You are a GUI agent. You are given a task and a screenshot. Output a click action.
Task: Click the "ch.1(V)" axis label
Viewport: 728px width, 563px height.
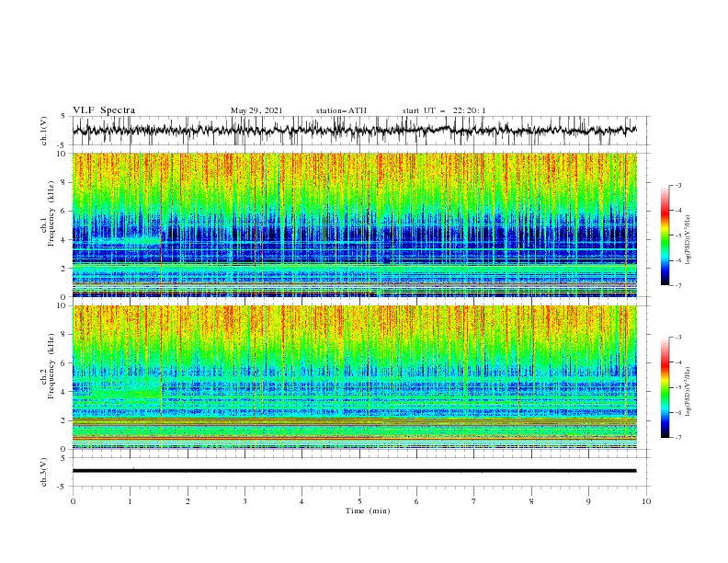(44, 131)
